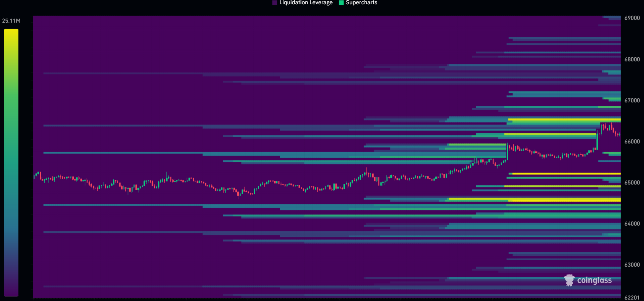Click the 66000 price axis label
The width and height of the screenshot is (644, 301).
pos(632,141)
